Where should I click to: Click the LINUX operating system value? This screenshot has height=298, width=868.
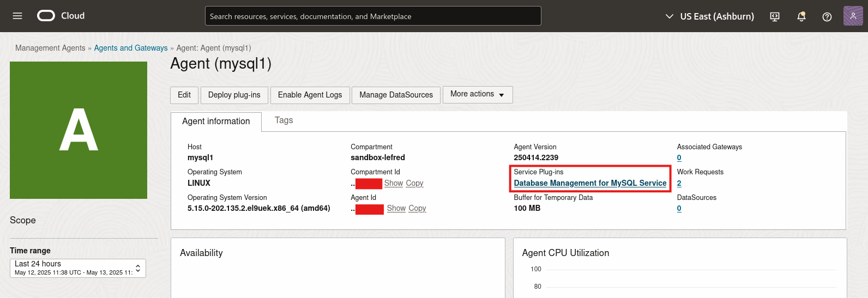(x=199, y=183)
